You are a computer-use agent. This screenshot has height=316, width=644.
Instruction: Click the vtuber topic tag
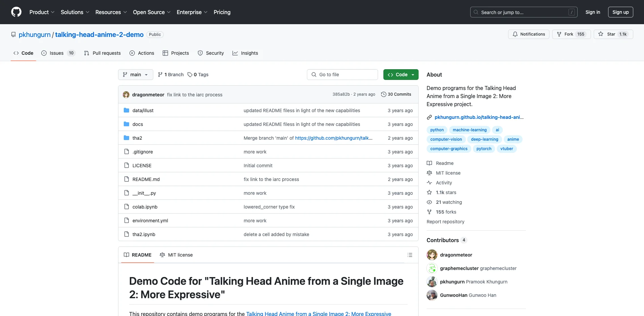pyautogui.click(x=507, y=149)
